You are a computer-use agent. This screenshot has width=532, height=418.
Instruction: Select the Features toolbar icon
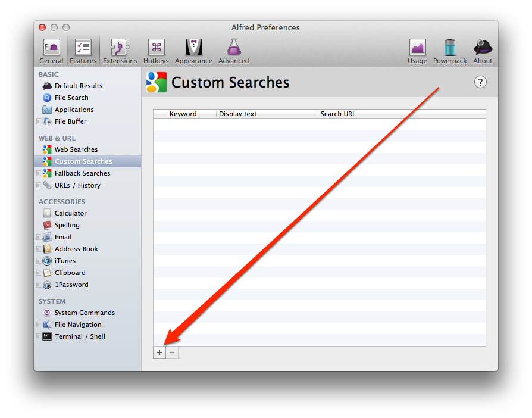coord(83,51)
